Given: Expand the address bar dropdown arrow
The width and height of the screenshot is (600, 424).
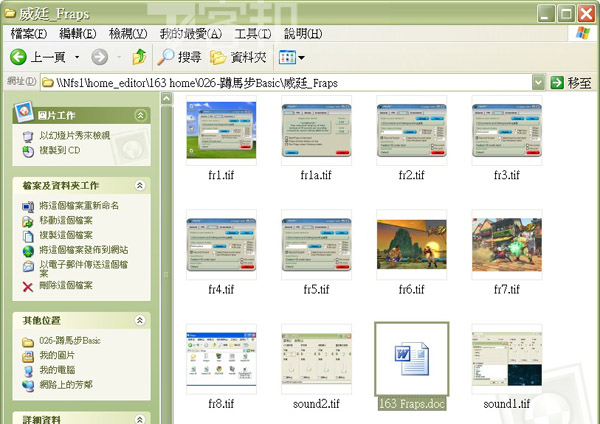Looking at the screenshot, I should [538, 83].
